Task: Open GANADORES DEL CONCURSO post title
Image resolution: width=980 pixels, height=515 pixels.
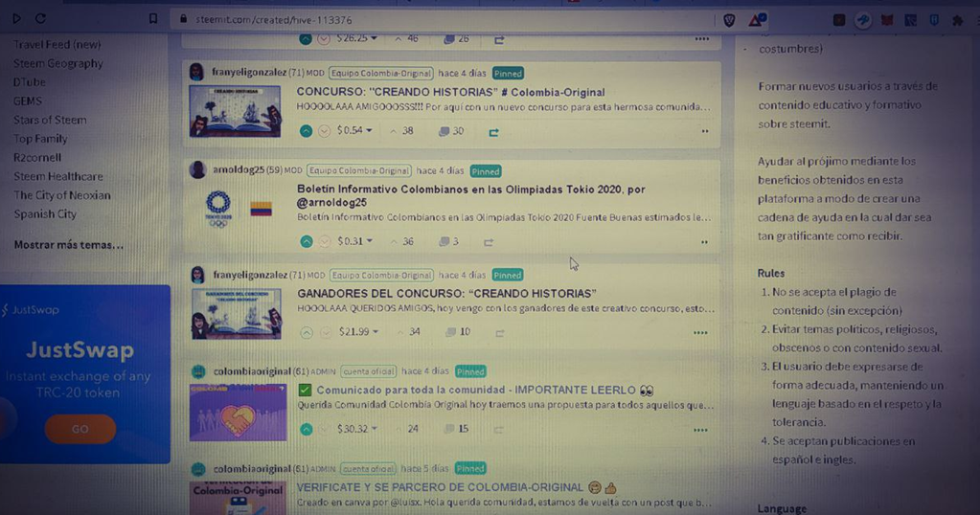Action: tap(446, 293)
